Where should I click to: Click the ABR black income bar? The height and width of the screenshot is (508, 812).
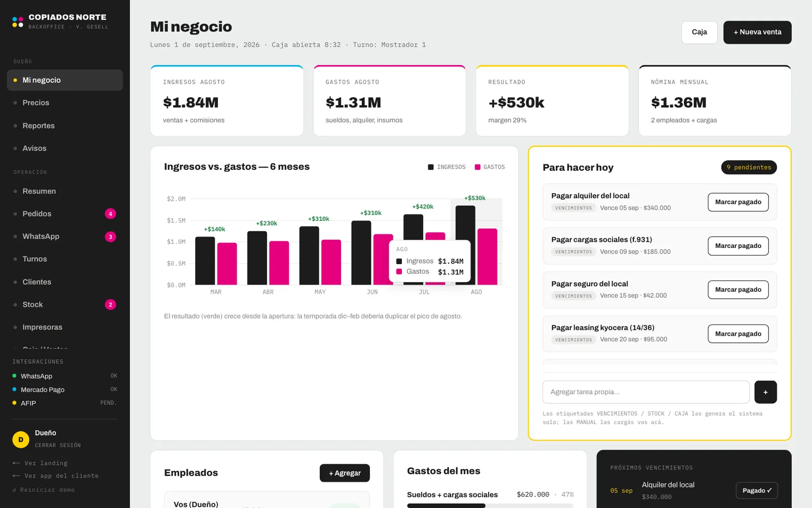(x=257, y=258)
